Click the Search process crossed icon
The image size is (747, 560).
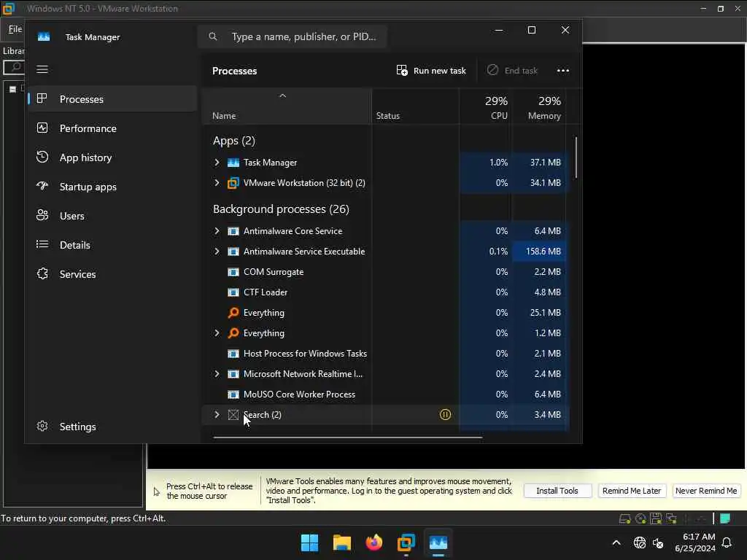click(233, 415)
